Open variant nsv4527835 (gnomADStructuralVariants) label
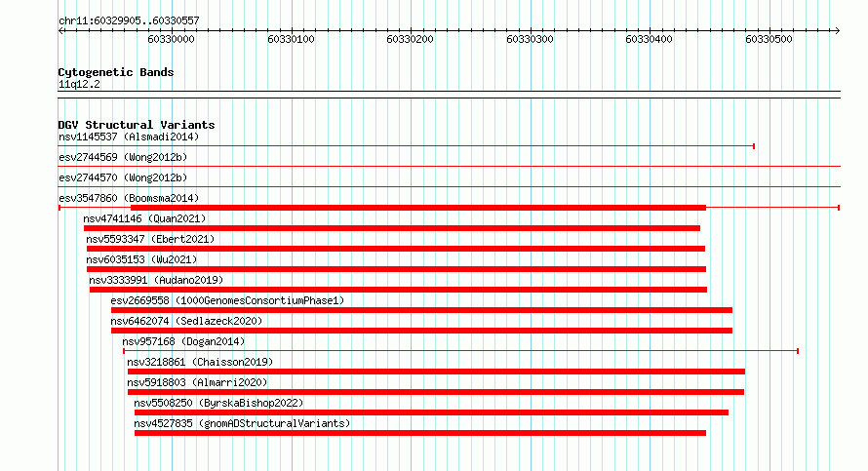The image size is (868, 471). pyautogui.click(x=242, y=423)
